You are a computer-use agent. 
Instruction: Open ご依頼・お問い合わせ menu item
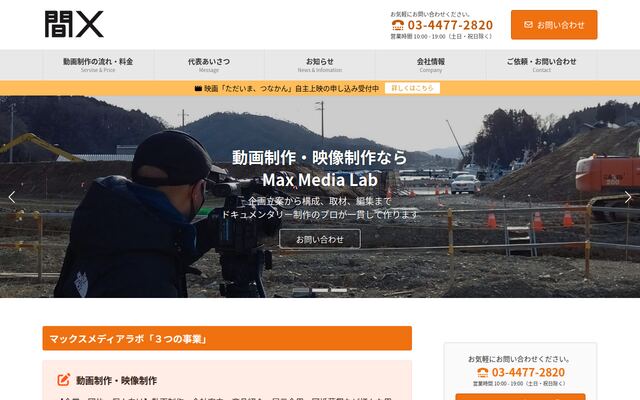tap(541, 65)
